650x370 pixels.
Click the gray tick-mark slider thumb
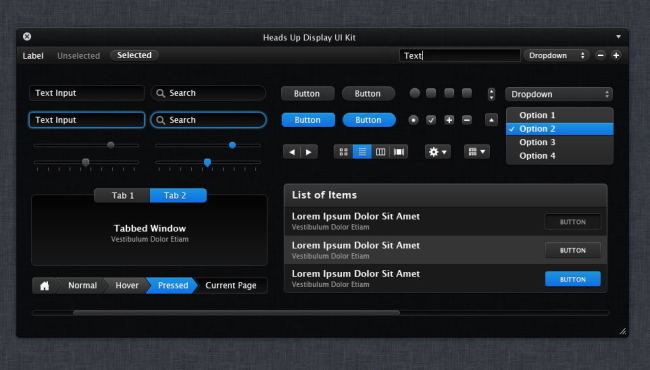pos(85,162)
